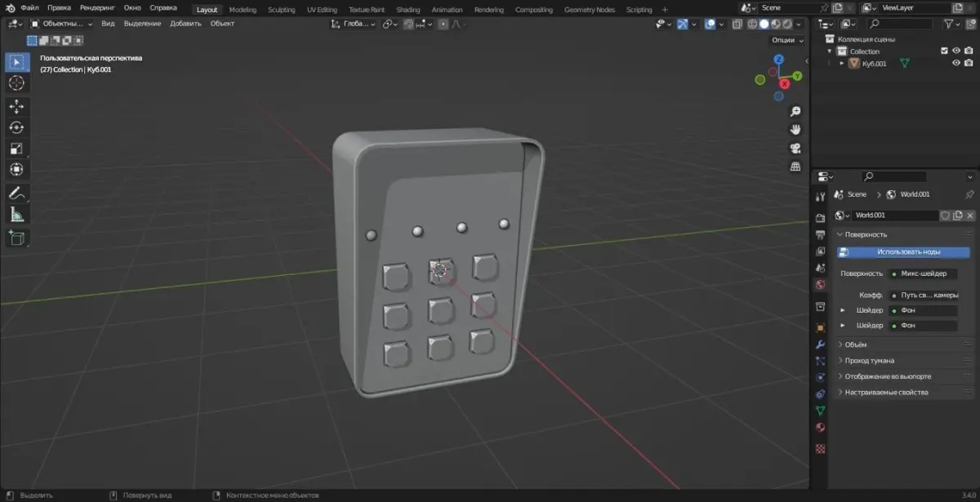Expand Отображение во вьюпорте panel
This screenshot has height=502, width=980.
[x=888, y=376]
